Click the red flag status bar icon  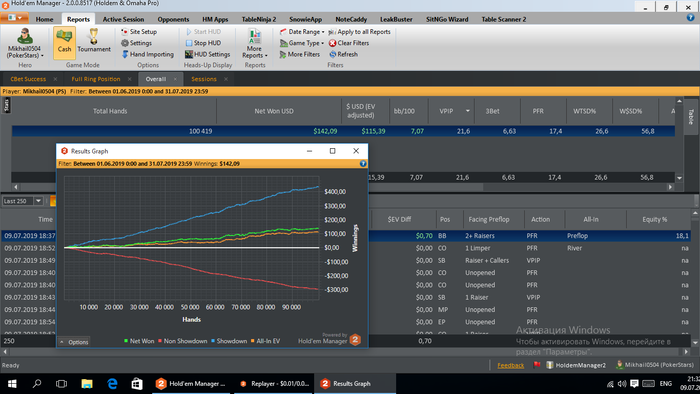(x=537, y=365)
